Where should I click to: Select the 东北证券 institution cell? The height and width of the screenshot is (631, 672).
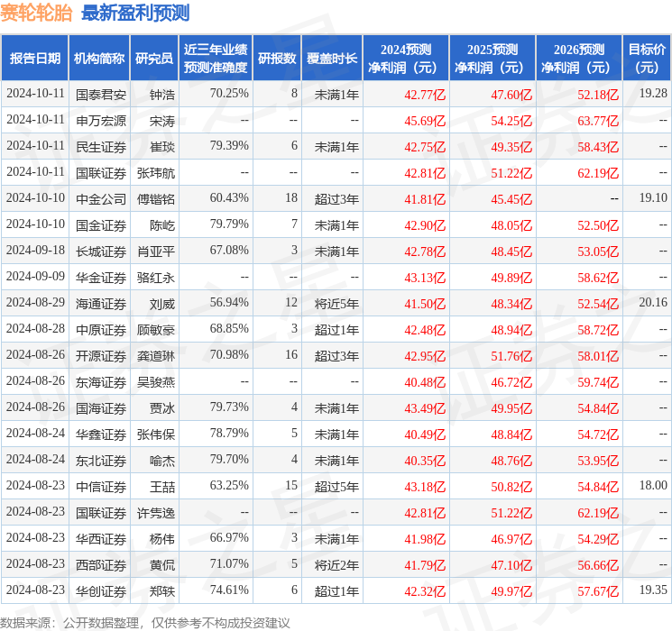tap(101, 461)
